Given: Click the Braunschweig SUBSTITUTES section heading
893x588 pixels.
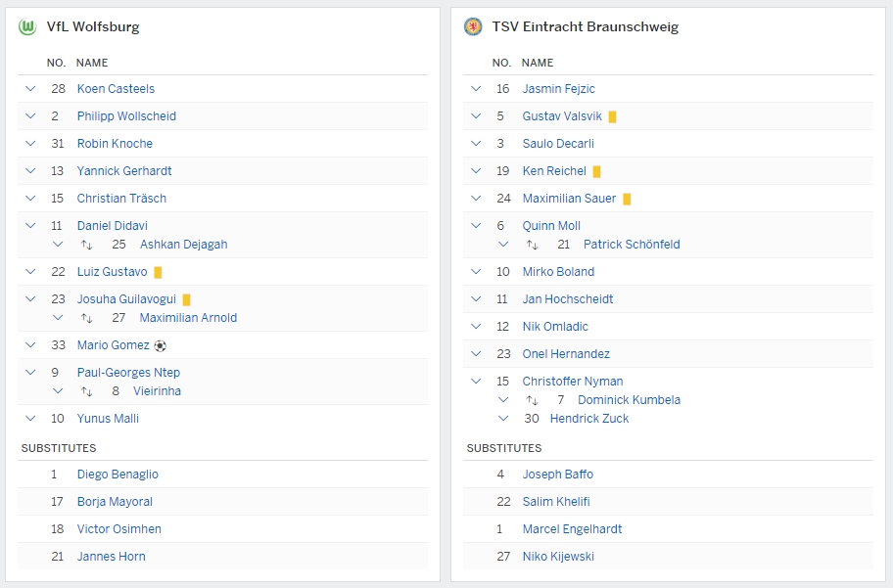Looking at the screenshot, I should [503, 448].
